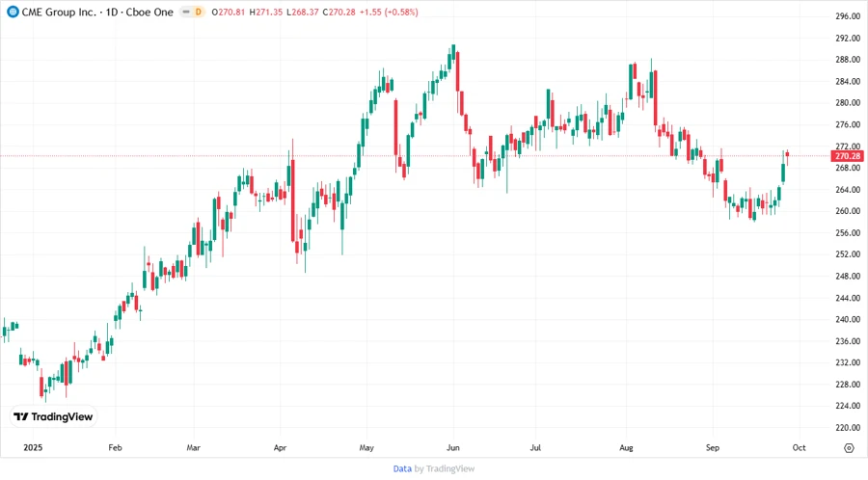The height and width of the screenshot is (480, 868).
Task: Click the 270.28 current price label
Action: coord(848,156)
